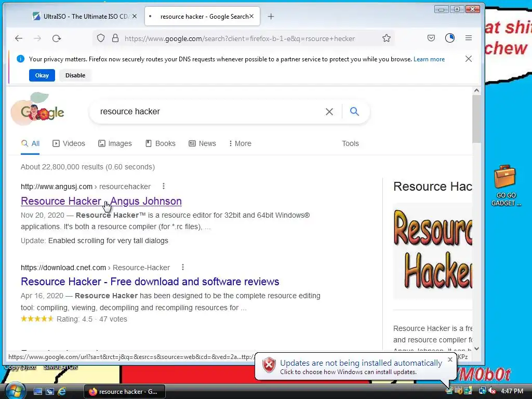The height and width of the screenshot is (399, 532).
Task: Click the Google doodle logo
Action: [x=38, y=109]
